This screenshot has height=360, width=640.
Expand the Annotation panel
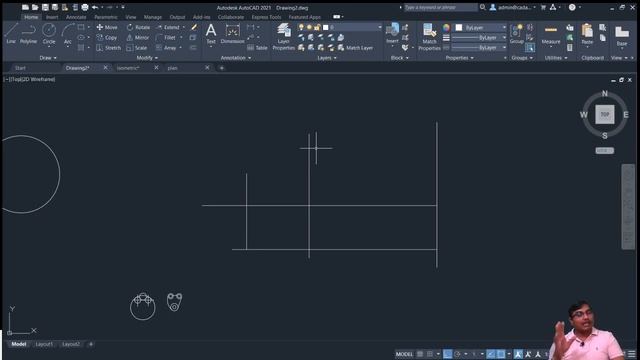(236, 58)
